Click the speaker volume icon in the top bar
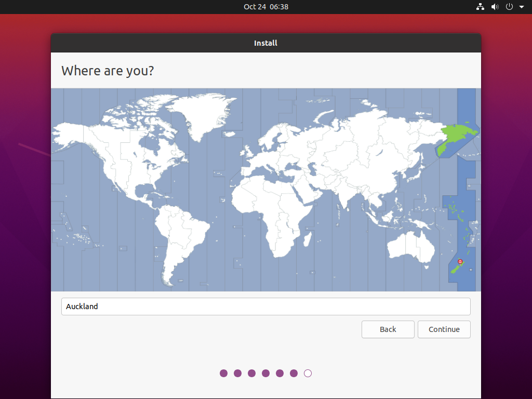The height and width of the screenshot is (399, 532). [495, 7]
